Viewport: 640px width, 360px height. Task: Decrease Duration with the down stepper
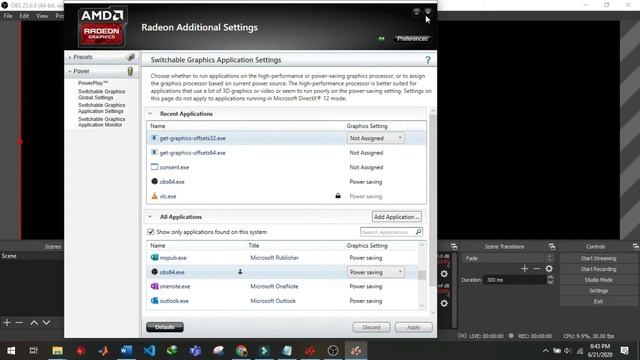pos(550,282)
